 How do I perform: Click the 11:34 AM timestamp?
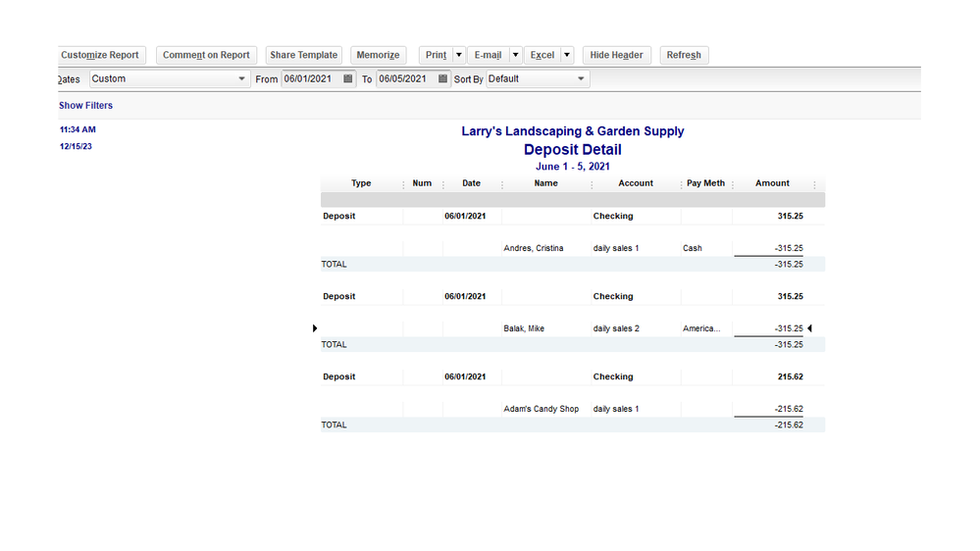(x=78, y=130)
